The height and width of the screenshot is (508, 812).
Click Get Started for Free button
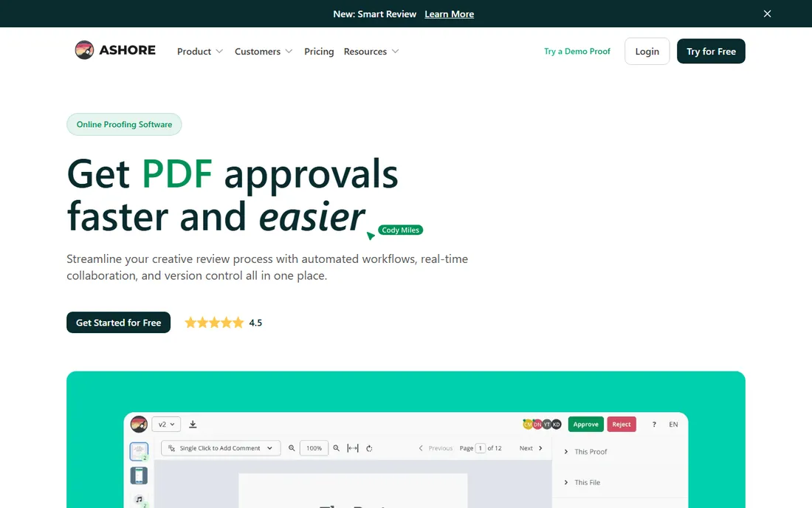pos(119,323)
